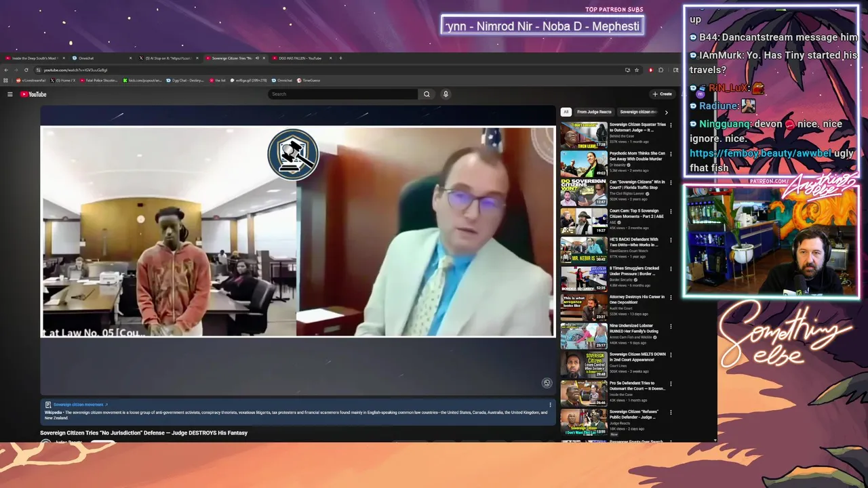The width and height of the screenshot is (868, 488).
Task: Open the list bookmark
Action: click(218, 80)
